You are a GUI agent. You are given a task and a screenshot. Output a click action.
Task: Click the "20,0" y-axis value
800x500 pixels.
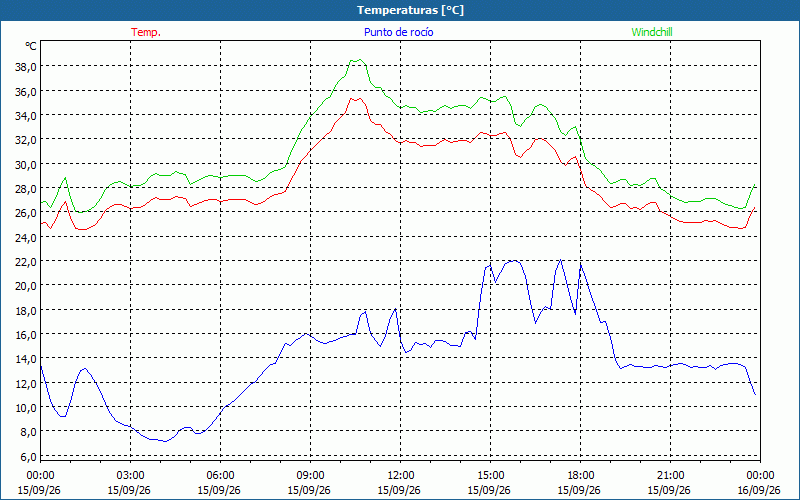tap(26, 286)
